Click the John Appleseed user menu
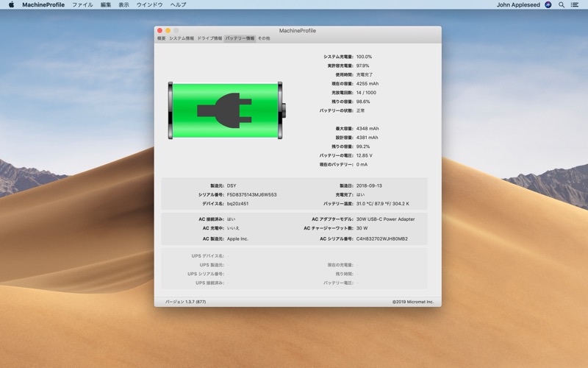The height and width of the screenshot is (368, 588). coord(518,5)
